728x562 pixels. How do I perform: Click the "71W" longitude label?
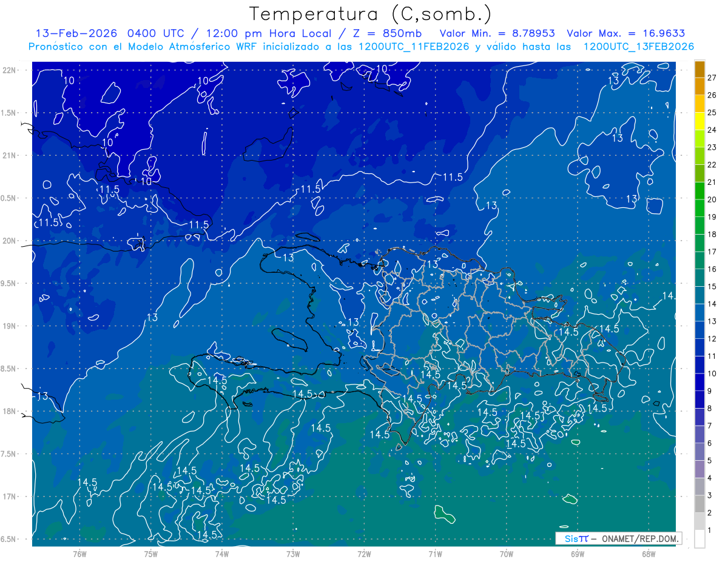click(435, 554)
